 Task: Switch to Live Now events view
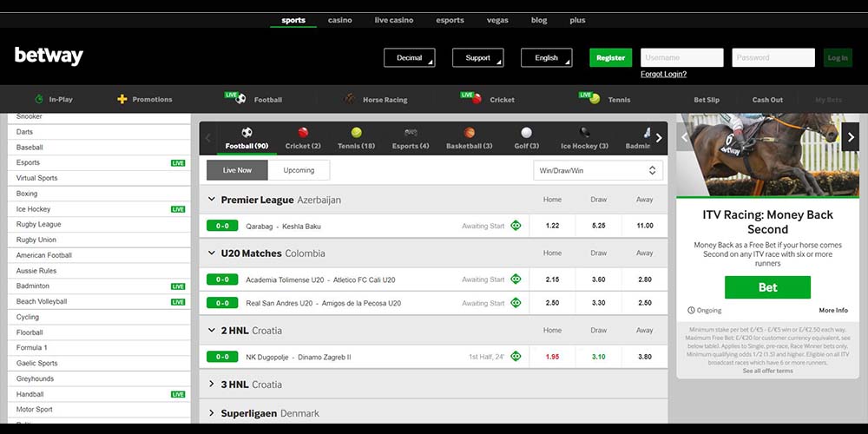click(x=237, y=170)
